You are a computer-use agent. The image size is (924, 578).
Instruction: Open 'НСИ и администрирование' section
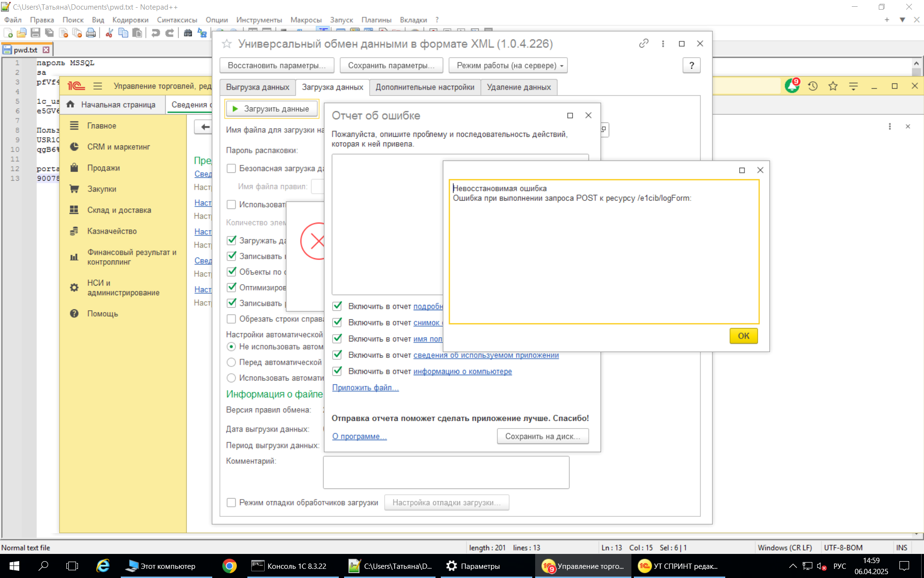point(123,288)
